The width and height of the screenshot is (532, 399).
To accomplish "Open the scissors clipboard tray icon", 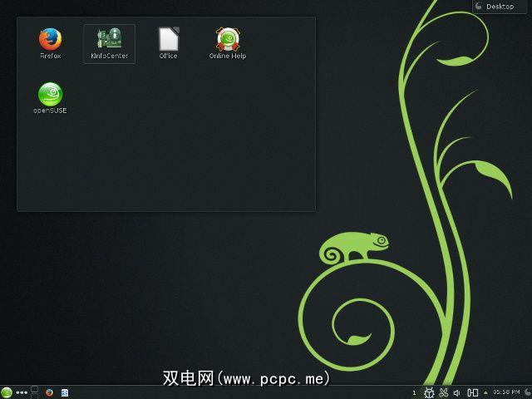I will click(443, 393).
